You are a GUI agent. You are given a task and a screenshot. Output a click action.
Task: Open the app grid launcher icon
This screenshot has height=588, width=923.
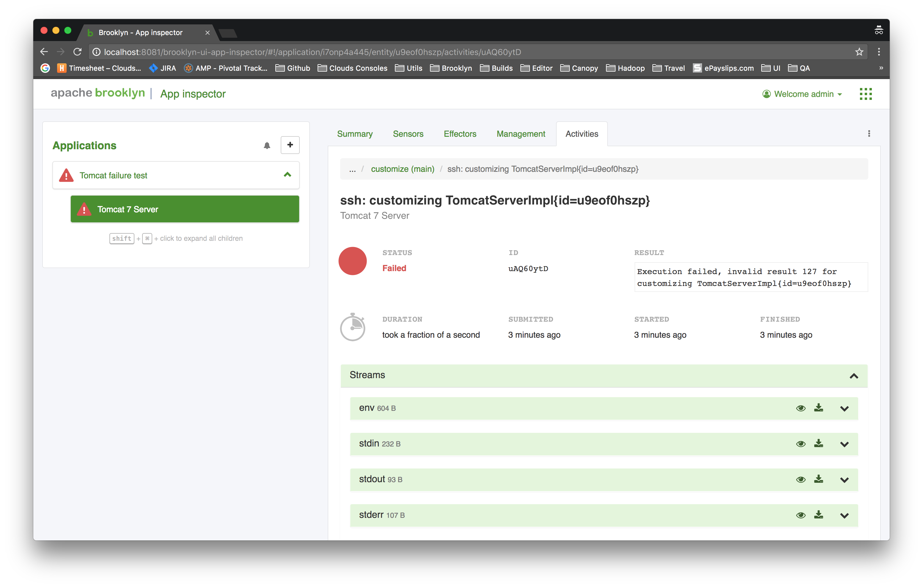tap(866, 94)
